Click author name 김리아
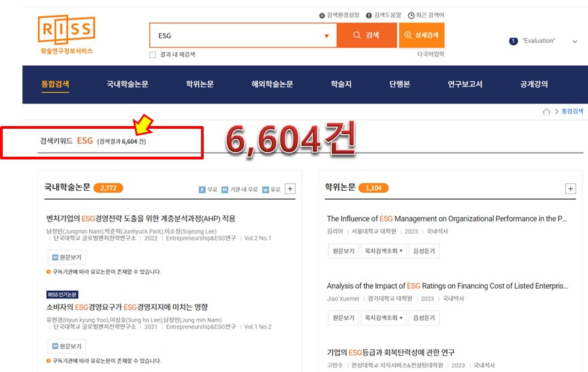The height and width of the screenshot is (372, 588). point(335,232)
